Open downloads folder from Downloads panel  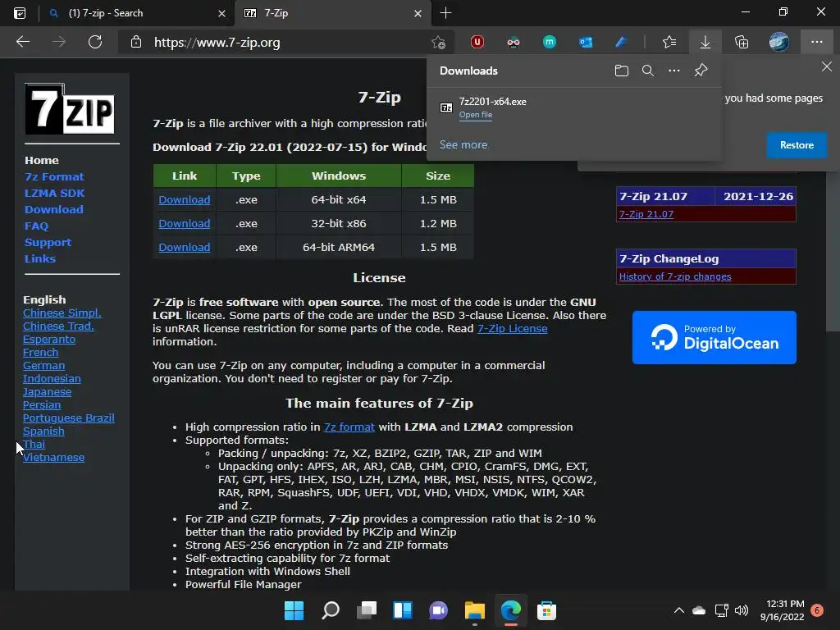(x=622, y=71)
